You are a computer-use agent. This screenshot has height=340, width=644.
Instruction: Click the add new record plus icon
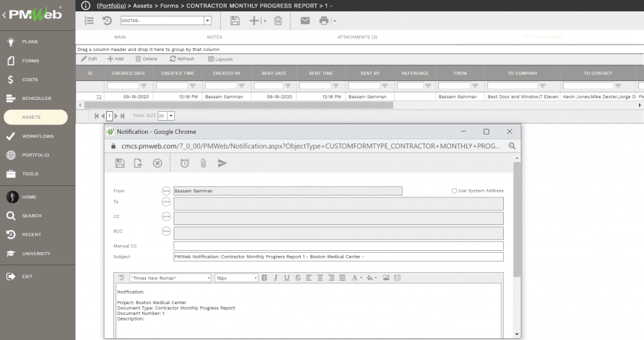(254, 21)
